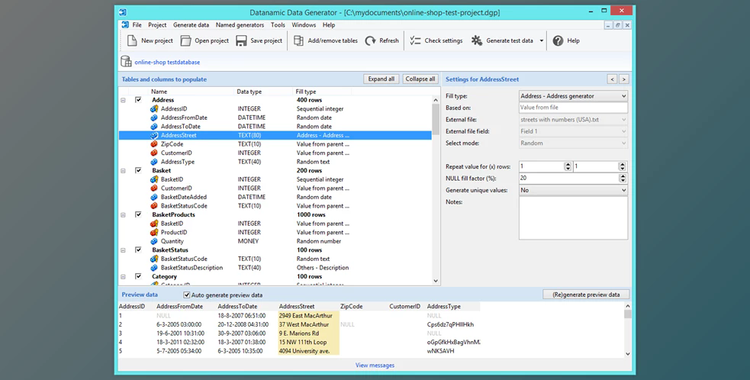The image size is (750, 380).
Task: Open Generate test data dropdown arrow
Action: (x=541, y=41)
